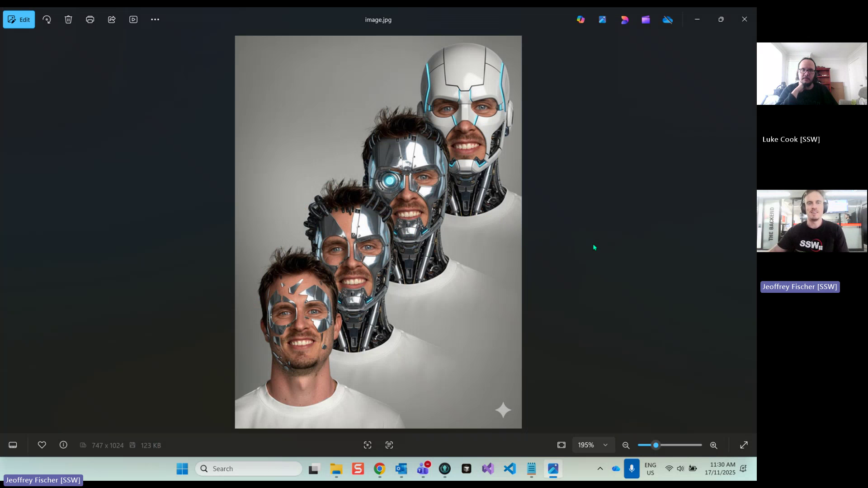The image size is (868, 488).
Task: Open the ENG US language switcher
Action: 650,469
